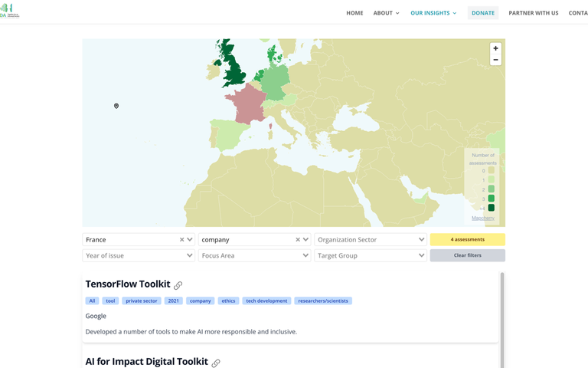Open the TensorFlow Toolkit title
588x368 pixels.
click(x=128, y=284)
